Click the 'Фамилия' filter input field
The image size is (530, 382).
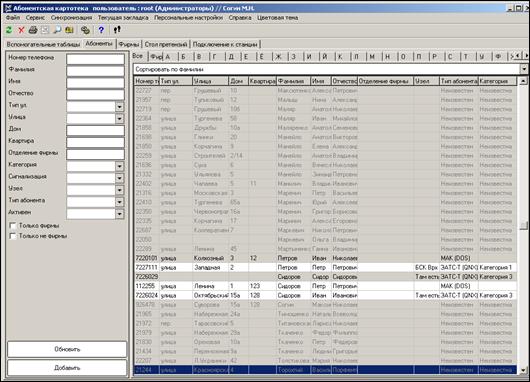(x=95, y=71)
